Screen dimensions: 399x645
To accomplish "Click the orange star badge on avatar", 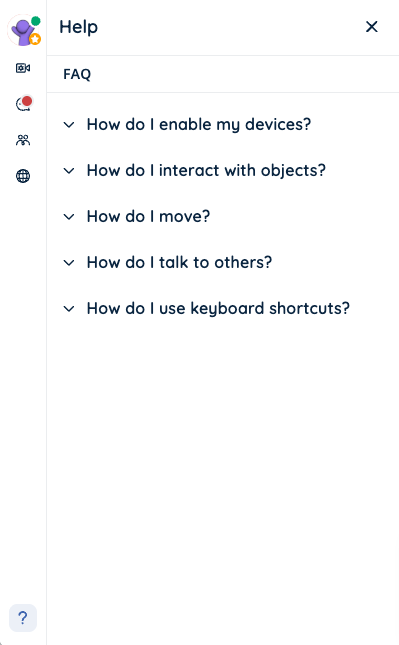I will (x=35, y=39).
